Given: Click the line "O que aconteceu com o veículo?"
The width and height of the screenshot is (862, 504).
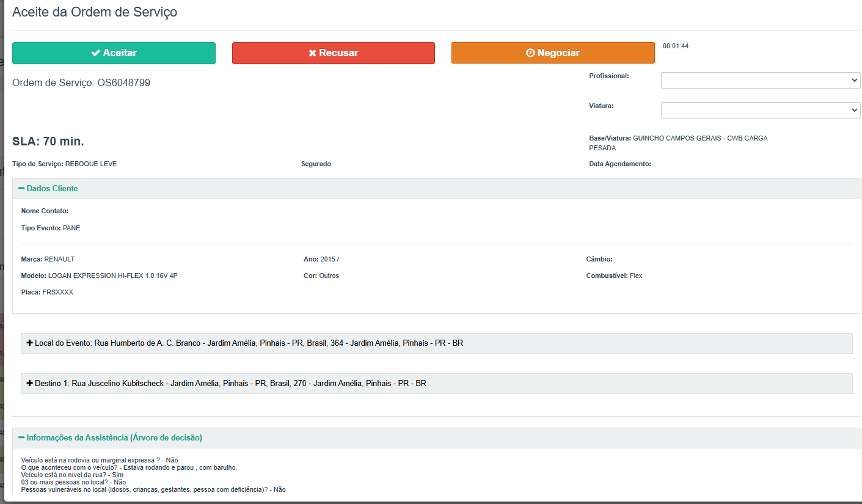Looking at the screenshot, I should (x=129, y=467).
